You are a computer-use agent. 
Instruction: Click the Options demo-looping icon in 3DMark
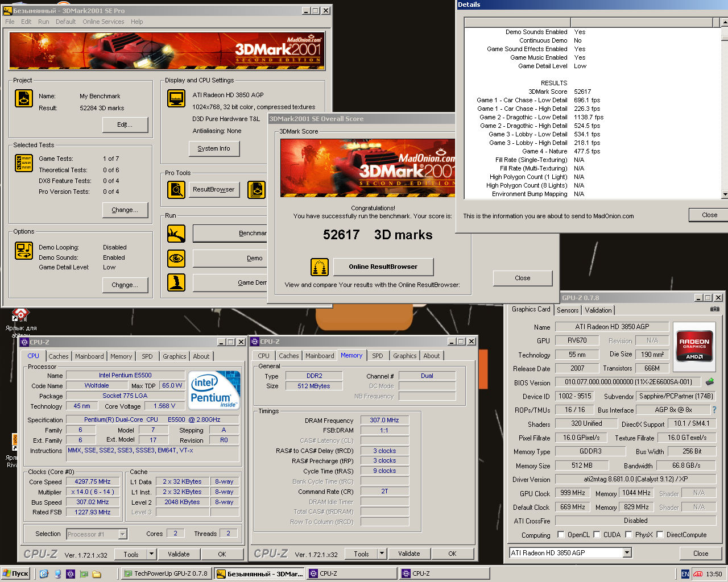24,251
